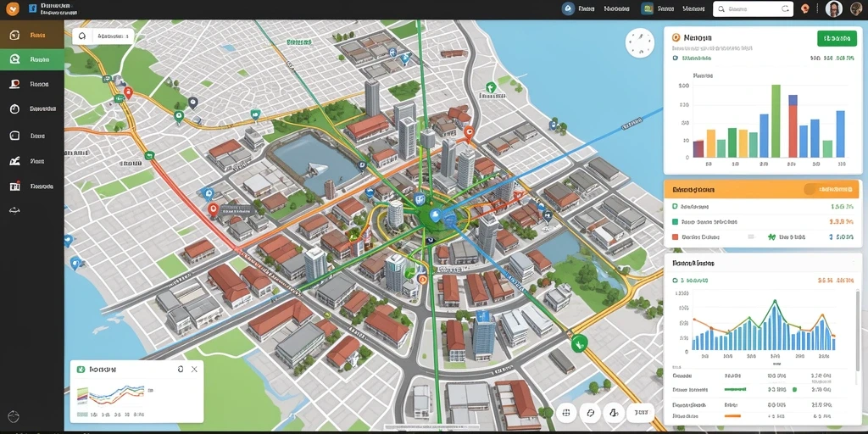
Task: Click refresh icon inside top search field
Action: coord(785,8)
